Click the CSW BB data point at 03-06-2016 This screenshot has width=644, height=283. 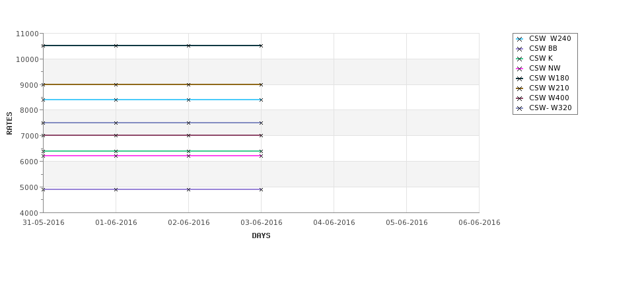pyautogui.click(x=261, y=189)
